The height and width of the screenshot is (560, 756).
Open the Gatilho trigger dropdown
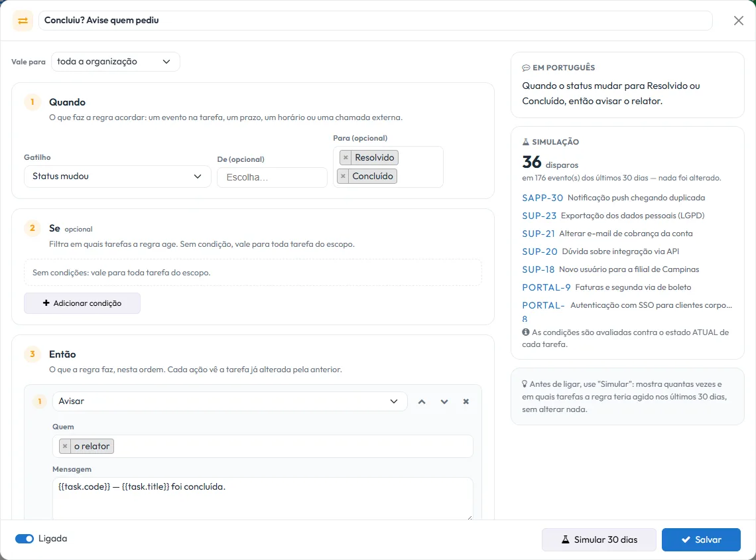tap(117, 176)
